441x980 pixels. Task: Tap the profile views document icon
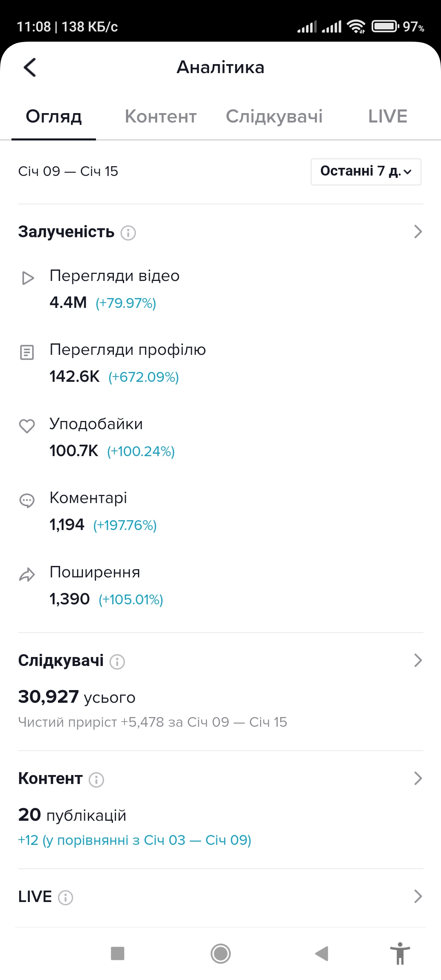[27, 352]
